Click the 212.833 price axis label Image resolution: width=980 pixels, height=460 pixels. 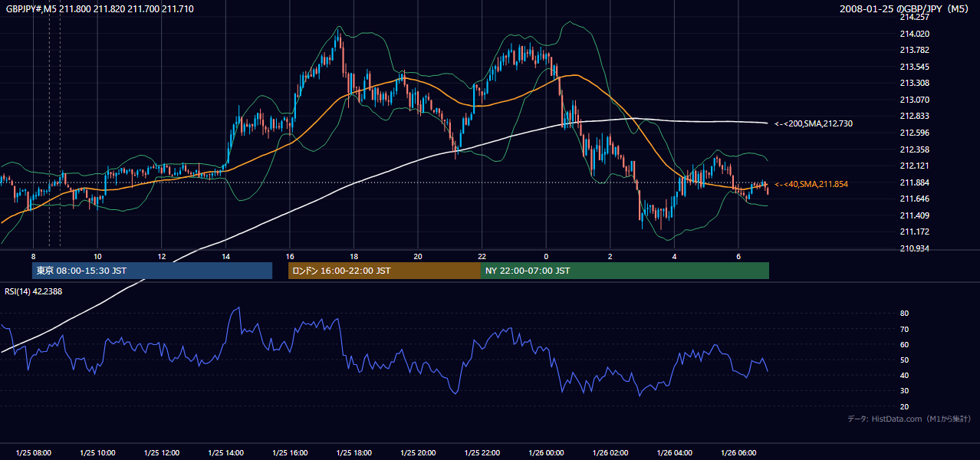click(x=915, y=116)
